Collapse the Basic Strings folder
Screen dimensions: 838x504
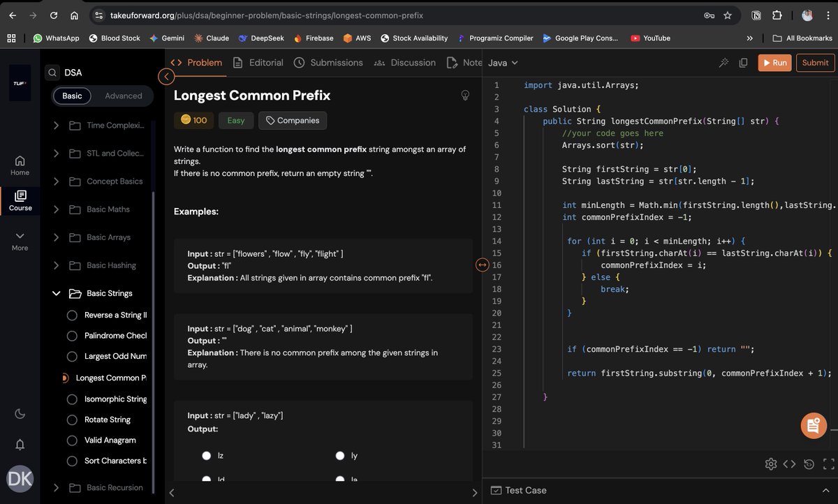pos(99,293)
